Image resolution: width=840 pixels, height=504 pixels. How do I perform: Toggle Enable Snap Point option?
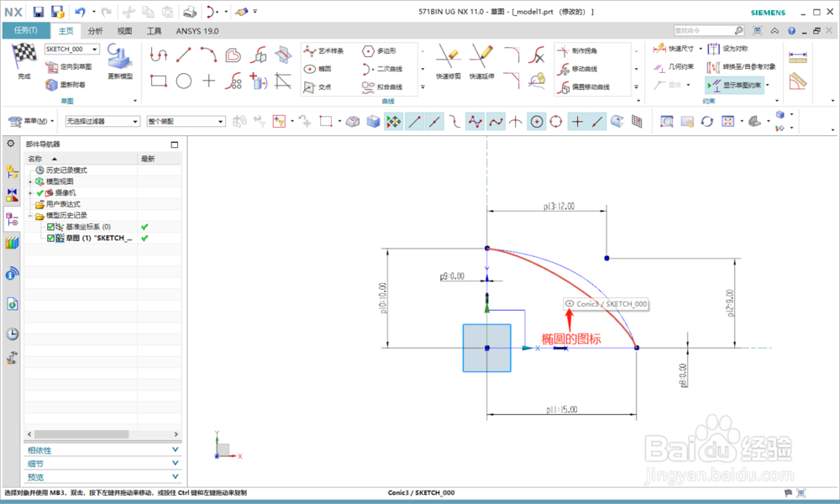pyautogui.click(x=394, y=122)
